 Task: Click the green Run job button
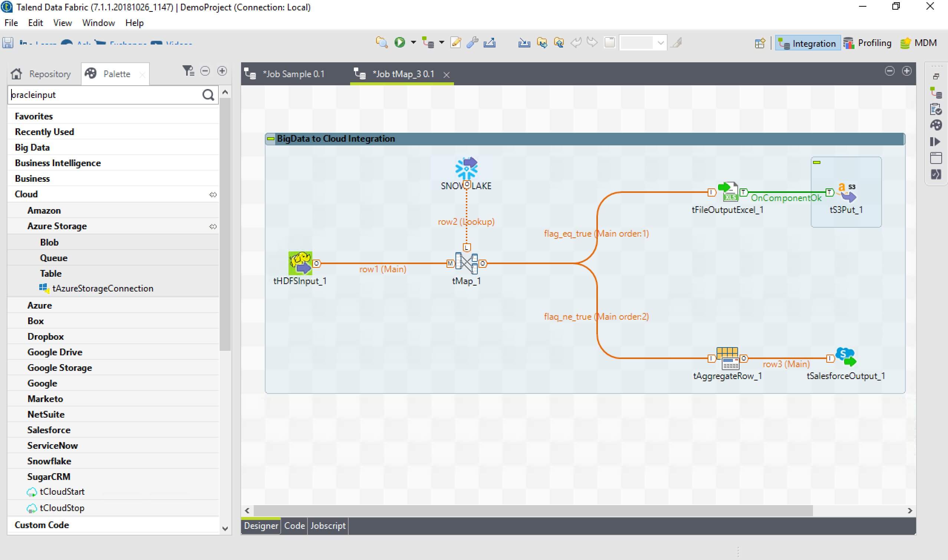(399, 42)
